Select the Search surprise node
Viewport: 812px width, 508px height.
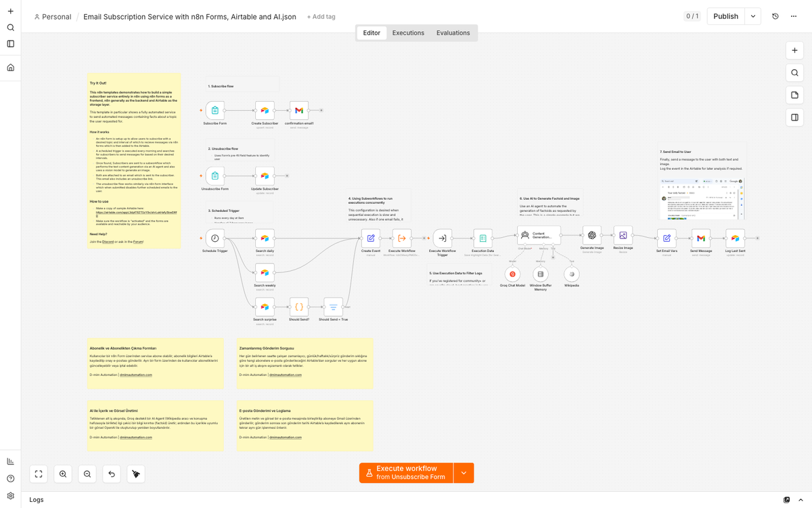click(265, 307)
